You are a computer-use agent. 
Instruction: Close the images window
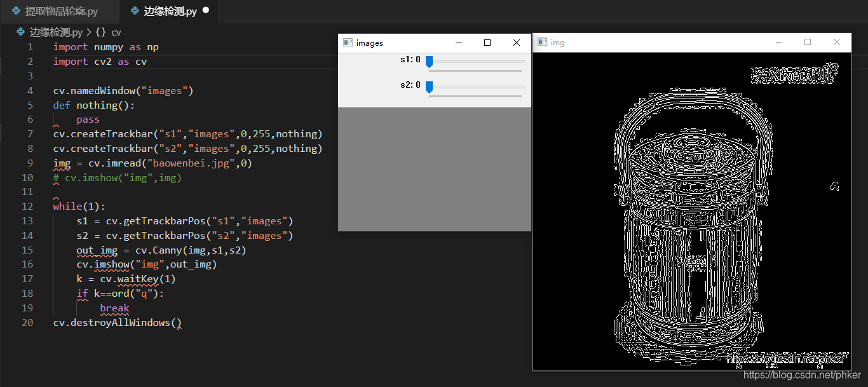(x=517, y=43)
